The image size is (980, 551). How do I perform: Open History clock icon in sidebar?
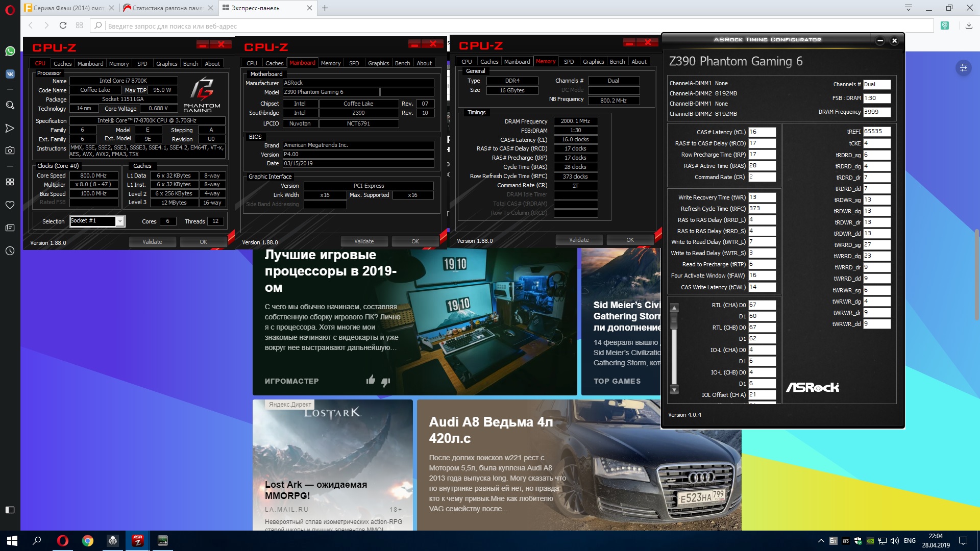pyautogui.click(x=10, y=251)
